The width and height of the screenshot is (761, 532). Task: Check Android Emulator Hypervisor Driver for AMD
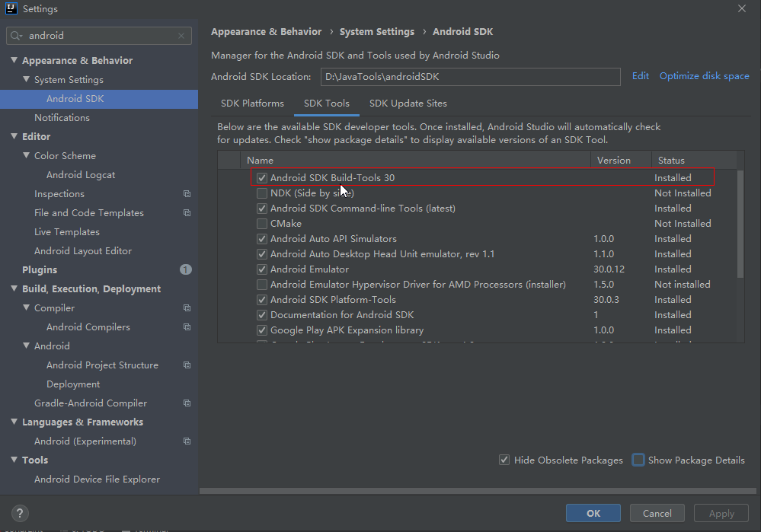(x=261, y=284)
